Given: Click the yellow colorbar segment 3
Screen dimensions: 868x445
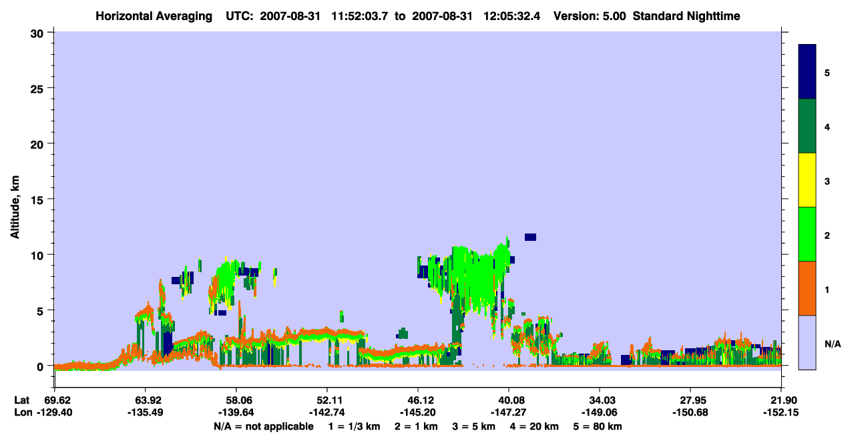Looking at the screenshot, I should coord(807,180).
